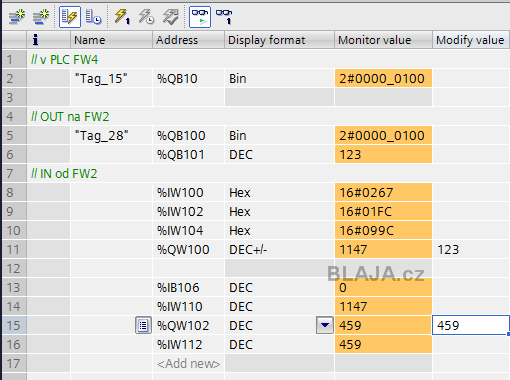Click the comment row "// OUT na FW2"
The image size is (510, 380).
pos(268,117)
